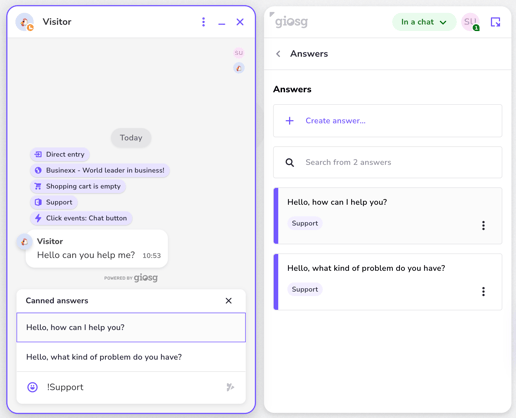The width and height of the screenshot is (516, 418).
Task: Click Create answer...
Action: [388, 121]
